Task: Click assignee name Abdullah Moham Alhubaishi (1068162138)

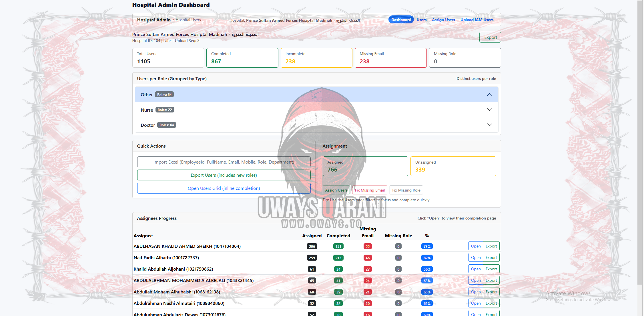Action: click(x=177, y=292)
